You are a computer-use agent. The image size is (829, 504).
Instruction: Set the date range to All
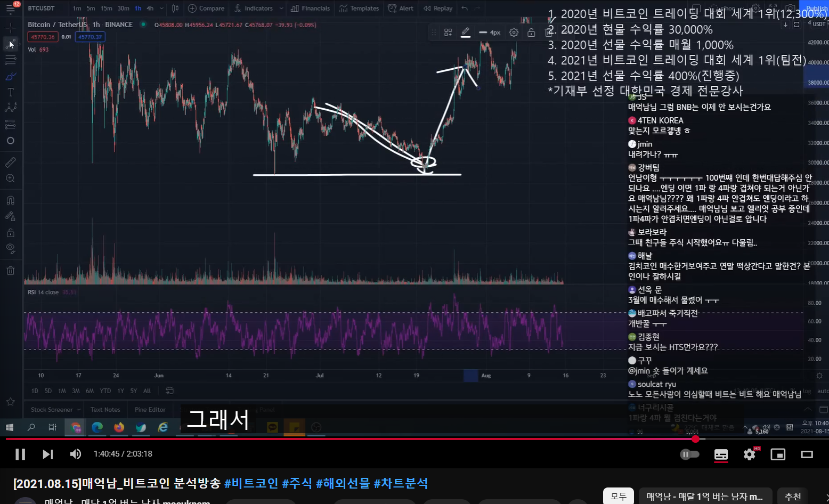click(147, 391)
